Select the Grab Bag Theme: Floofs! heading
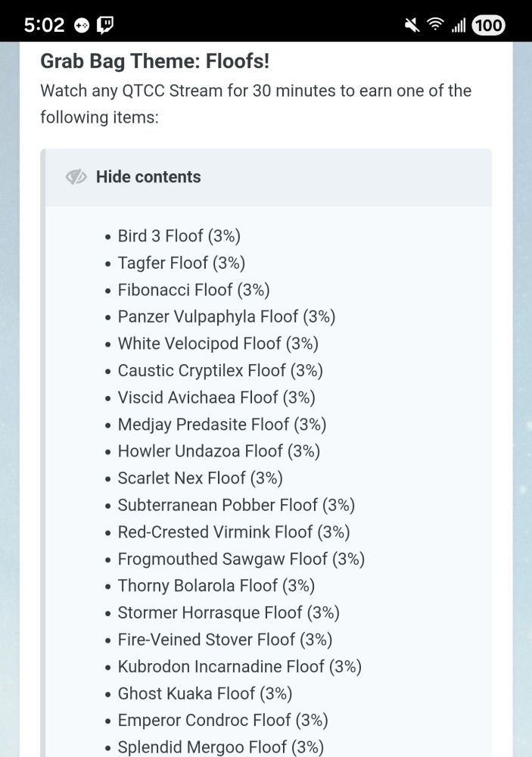532x757 pixels. (x=154, y=61)
